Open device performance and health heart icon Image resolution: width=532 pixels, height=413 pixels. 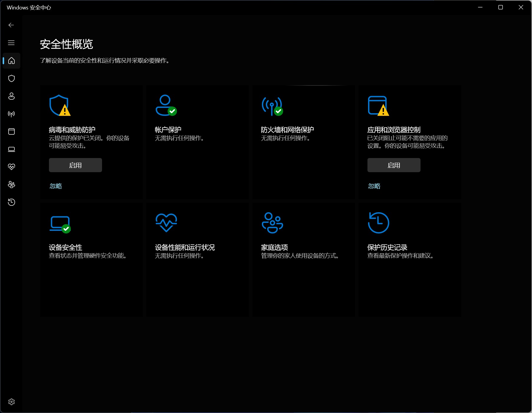pyautogui.click(x=11, y=167)
